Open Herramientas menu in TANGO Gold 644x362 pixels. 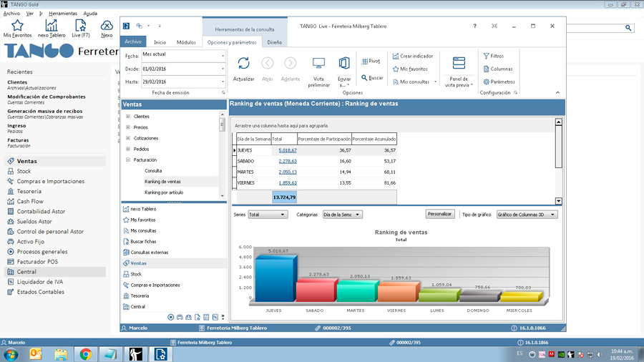coord(63,14)
